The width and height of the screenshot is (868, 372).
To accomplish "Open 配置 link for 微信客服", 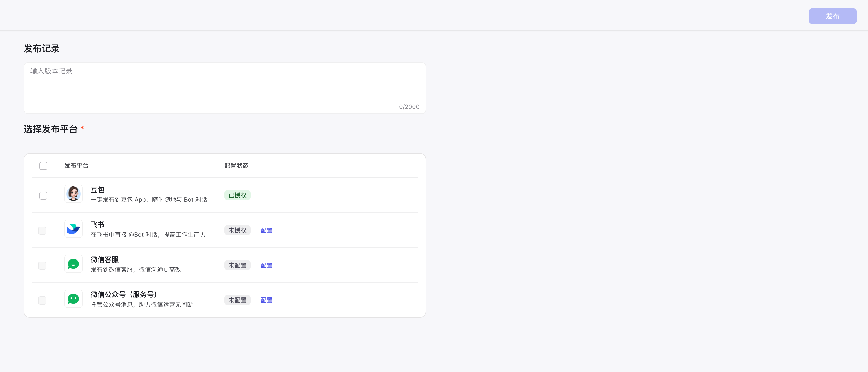I will click(x=266, y=266).
